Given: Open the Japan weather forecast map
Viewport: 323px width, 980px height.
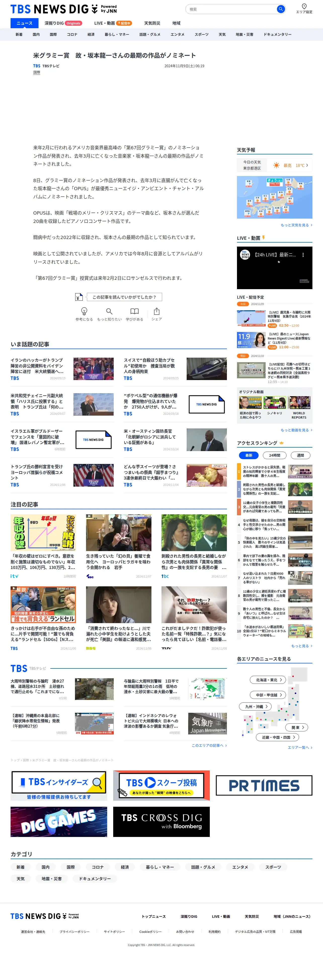Looking at the screenshot, I should [274, 197].
